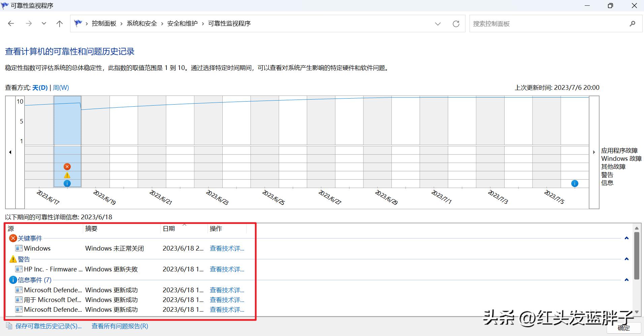This screenshot has height=336, width=644.
Task: Sort events by the 日期 column header
Action: (x=169, y=228)
